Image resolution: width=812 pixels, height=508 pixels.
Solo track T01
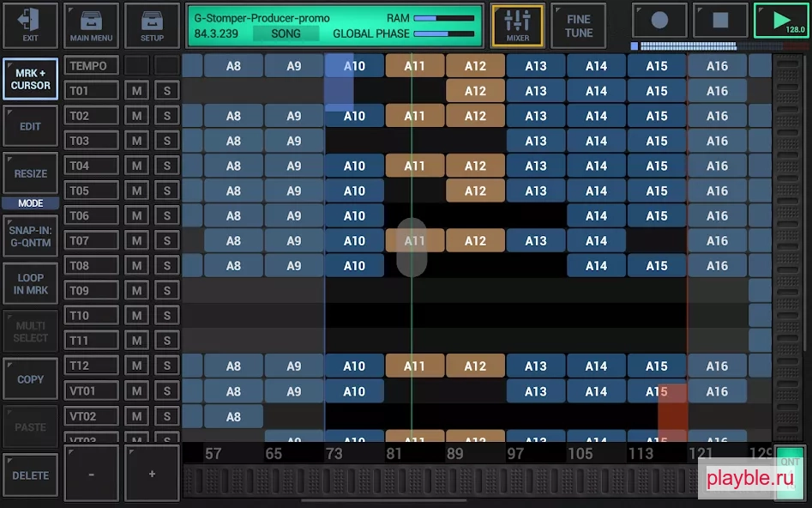[x=166, y=91]
